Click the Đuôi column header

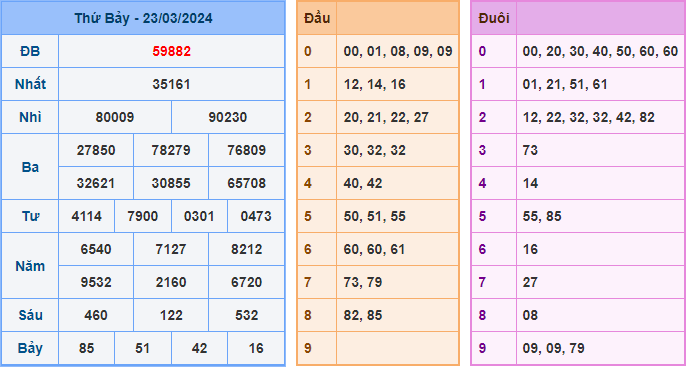click(494, 18)
